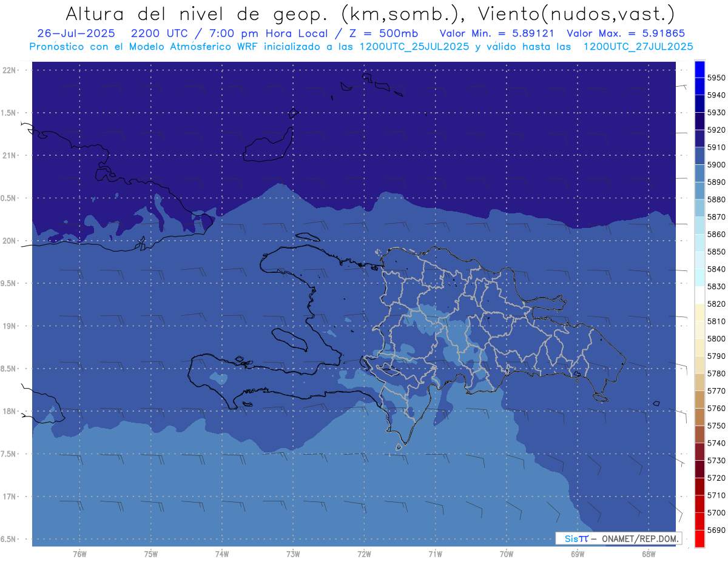Click the '5740' color bar value
Image resolution: width=728 pixels, height=562 pixels.
(716, 443)
